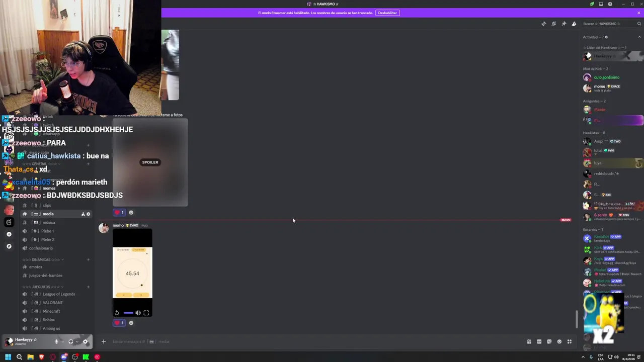The width and height of the screenshot is (644, 362).
Task: Open notification settings bell icon in header
Action: (x=553, y=24)
